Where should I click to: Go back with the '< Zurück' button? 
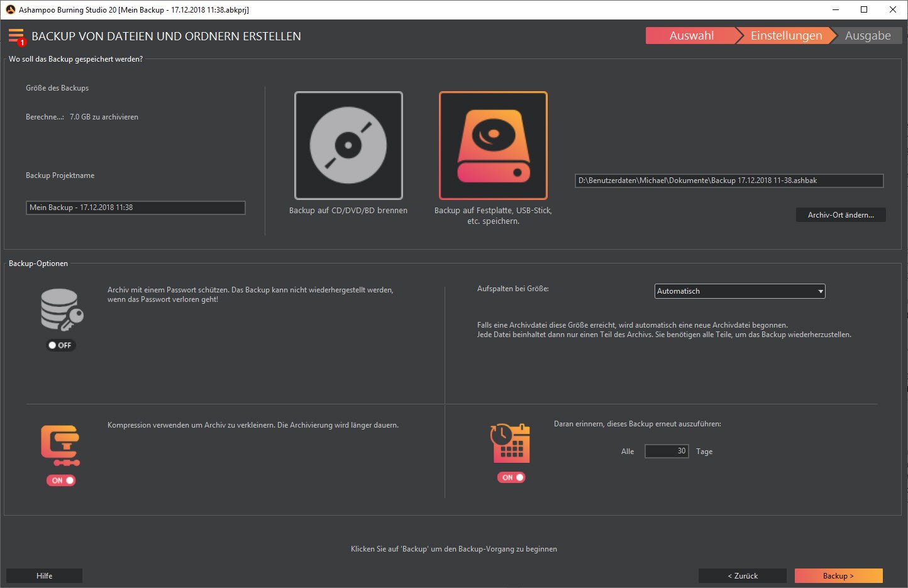point(743,575)
